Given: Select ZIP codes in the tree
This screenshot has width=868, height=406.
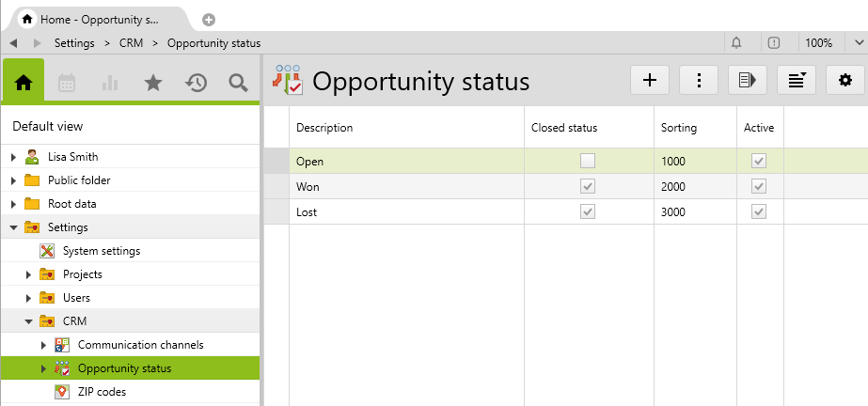Looking at the screenshot, I should point(102,392).
